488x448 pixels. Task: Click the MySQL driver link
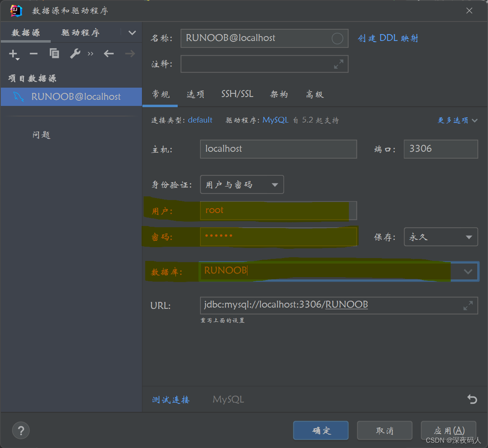pos(275,120)
